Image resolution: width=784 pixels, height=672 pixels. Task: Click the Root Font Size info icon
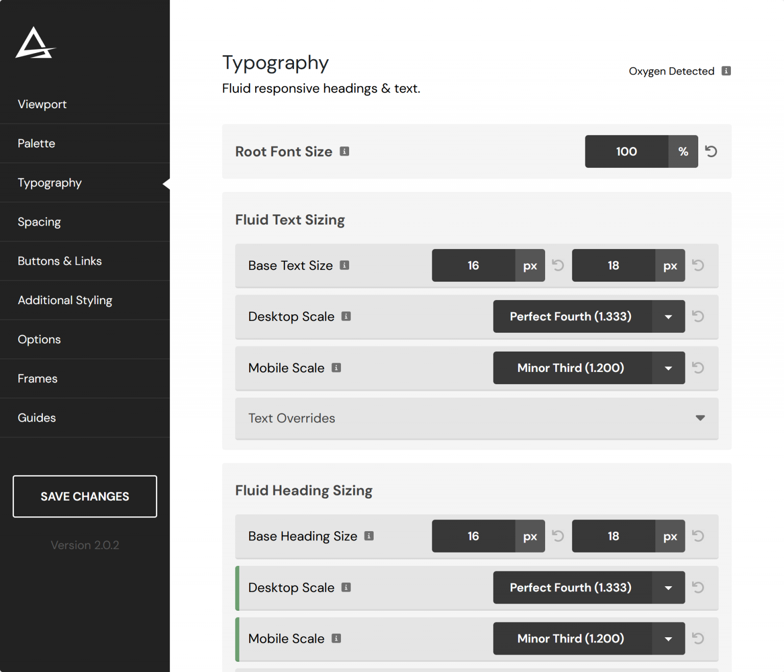click(345, 152)
